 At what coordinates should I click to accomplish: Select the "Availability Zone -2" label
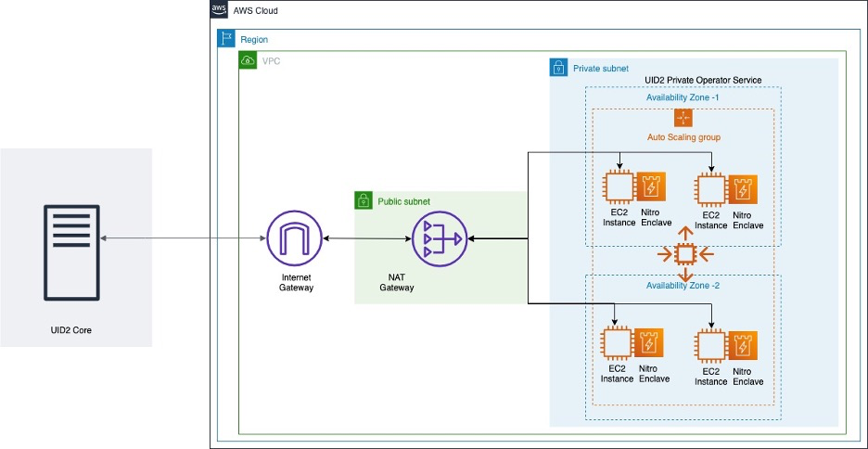click(x=683, y=286)
